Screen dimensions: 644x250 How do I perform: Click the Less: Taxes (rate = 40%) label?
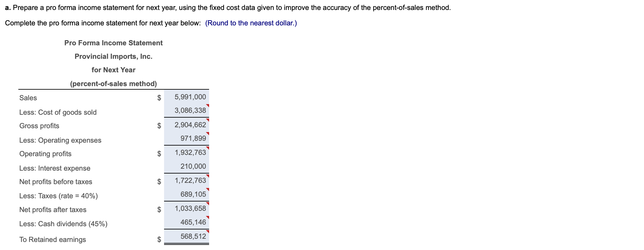click(59, 195)
